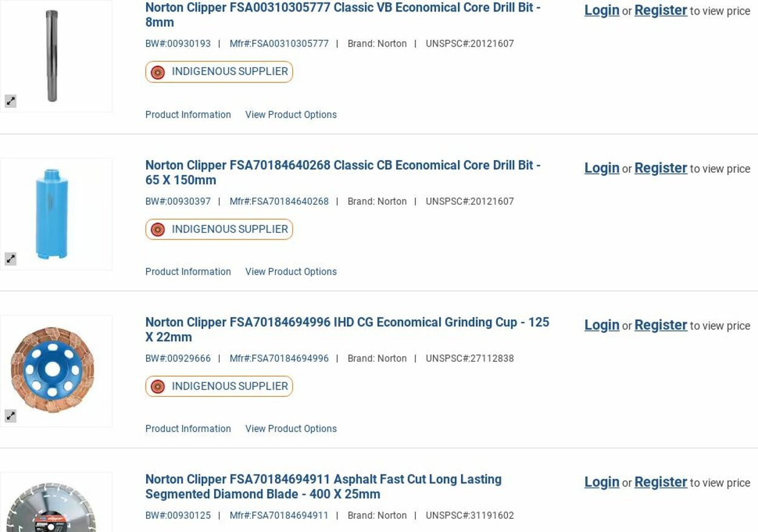The image size is (758, 532).
Task: View Product Options for the 8mm drill bit
Action: [290, 115]
